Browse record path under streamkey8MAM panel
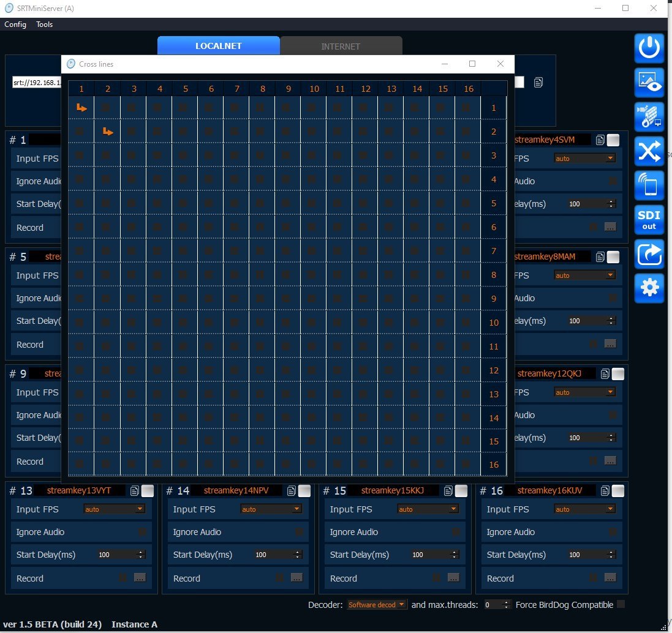This screenshot has height=633, width=672. [x=610, y=344]
